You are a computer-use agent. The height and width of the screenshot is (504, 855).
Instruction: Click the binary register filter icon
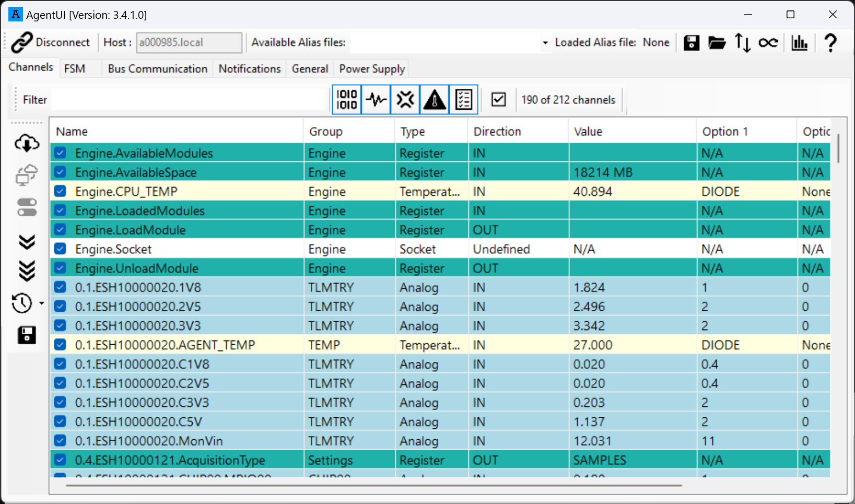347,99
